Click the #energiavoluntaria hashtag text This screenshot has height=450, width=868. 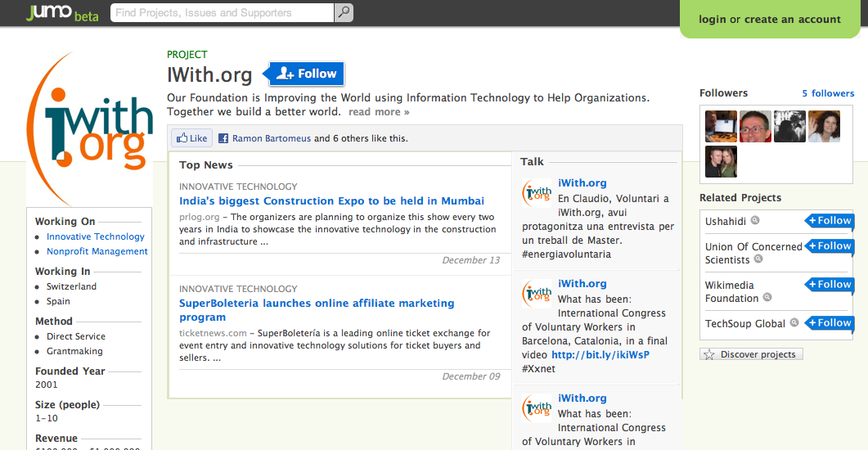[x=566, y=254]
